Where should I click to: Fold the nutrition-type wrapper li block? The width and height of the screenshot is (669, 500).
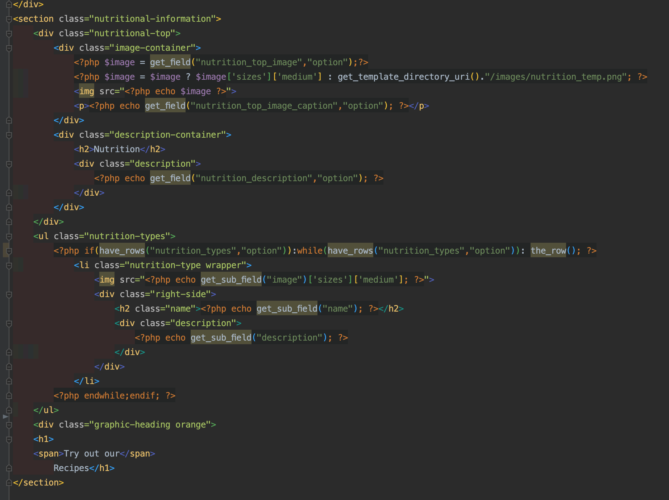pos(8,265)
